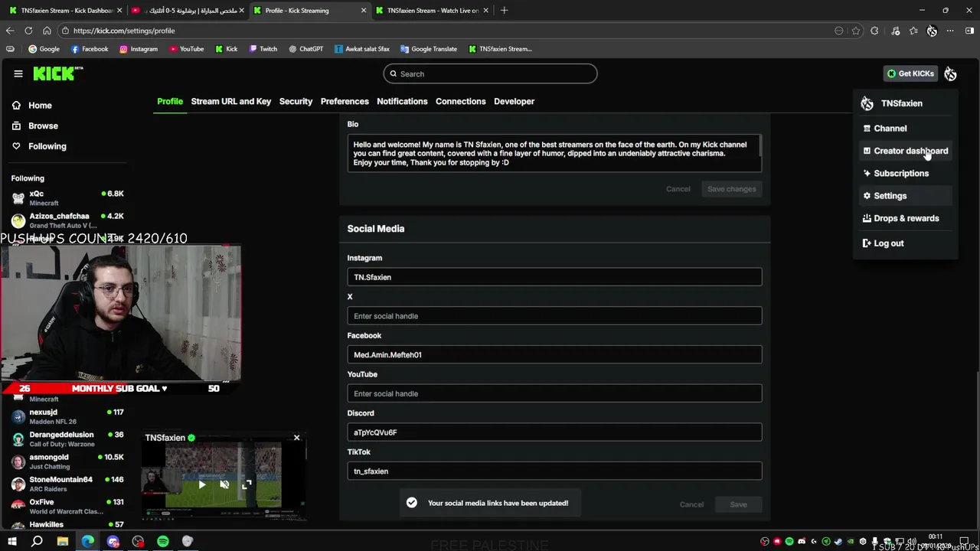Viewport: 980px width, 551px height.
Task: Click Save changes under the Bio
Action: [x=731, y=189]
